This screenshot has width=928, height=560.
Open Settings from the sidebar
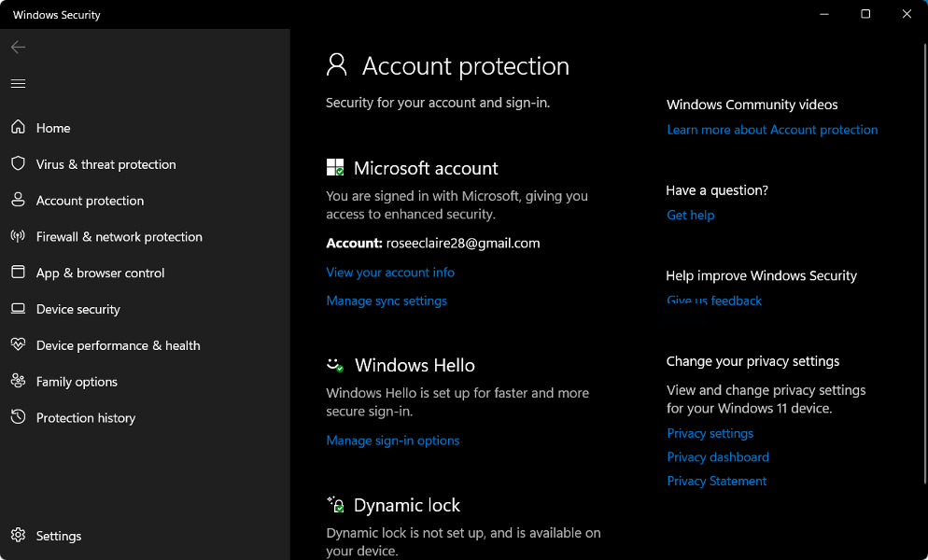58,536
